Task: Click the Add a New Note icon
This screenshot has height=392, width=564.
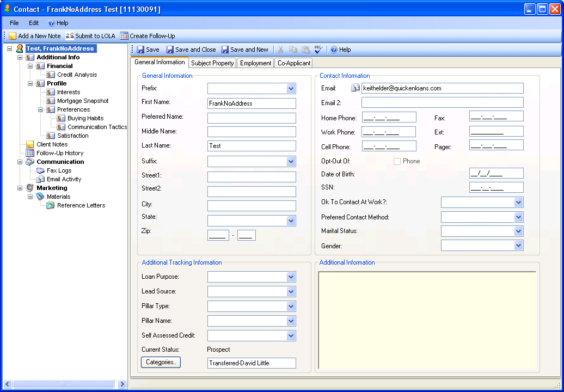Action: [x=13, y=36]
